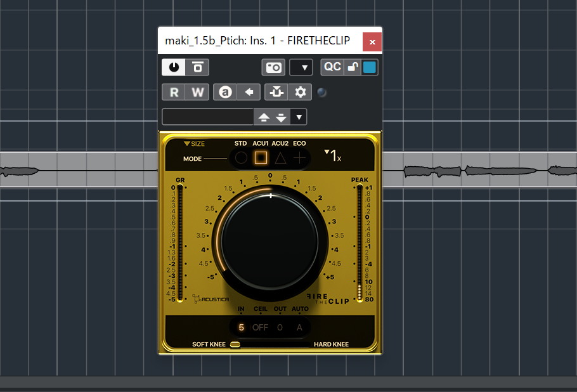Viewport: 577px width, 392px height.
Task: Take a plugin snapshot with camera icon
Action: pos(273,67)
